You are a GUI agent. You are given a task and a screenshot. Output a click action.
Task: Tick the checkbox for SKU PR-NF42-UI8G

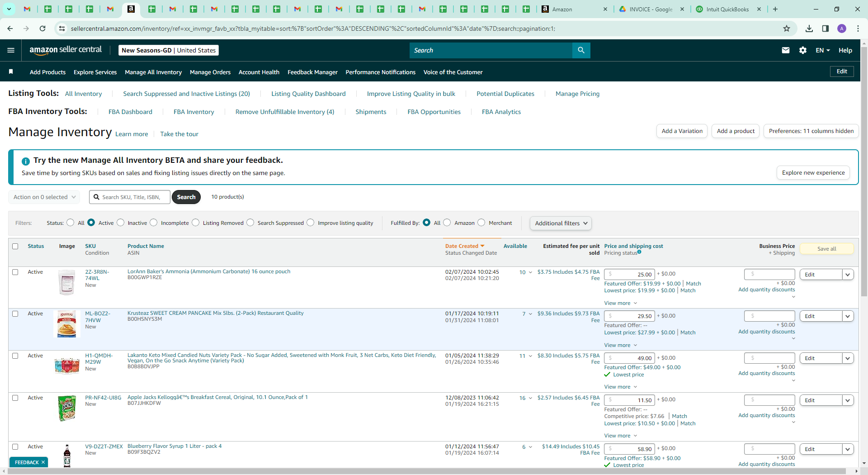click(15, 398)
